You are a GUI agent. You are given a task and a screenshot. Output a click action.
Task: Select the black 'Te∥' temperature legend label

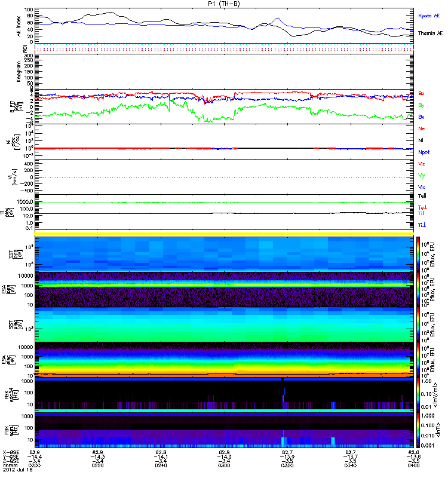pyautogui.click(x=422, y=196)
